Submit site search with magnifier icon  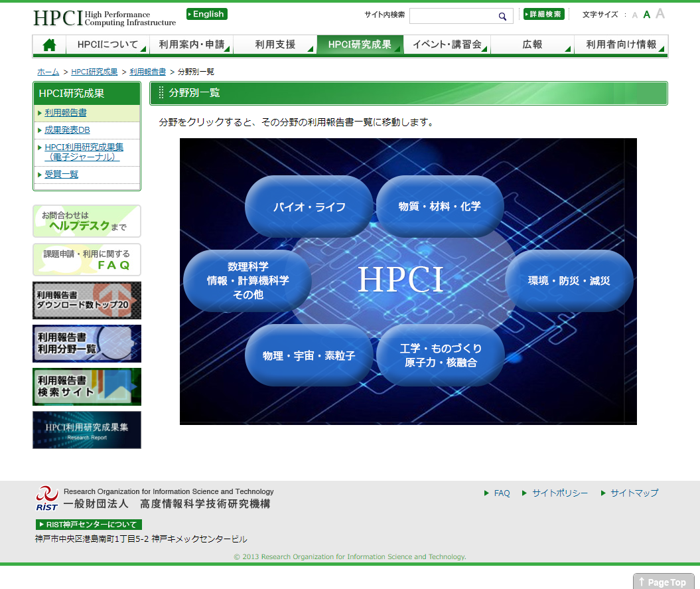click(x=502, y=17)
